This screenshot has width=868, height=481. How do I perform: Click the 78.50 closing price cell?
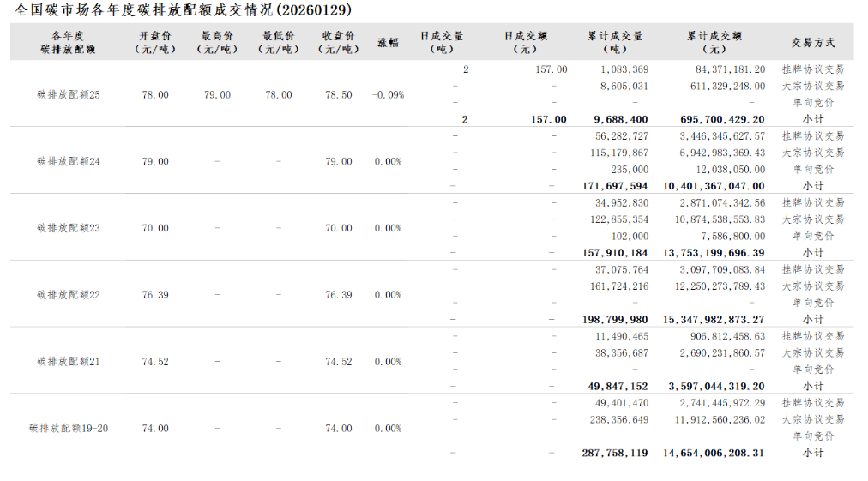coord(338,95)
